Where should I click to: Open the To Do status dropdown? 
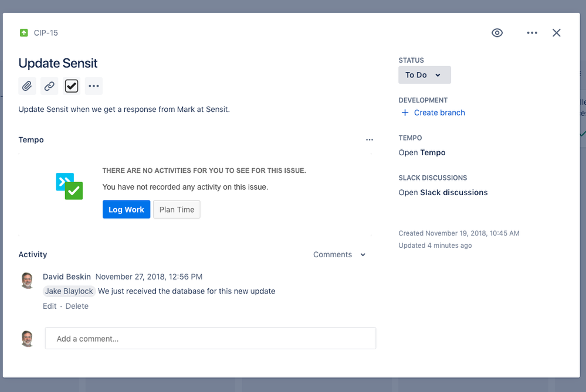click(x=424, y=74)
